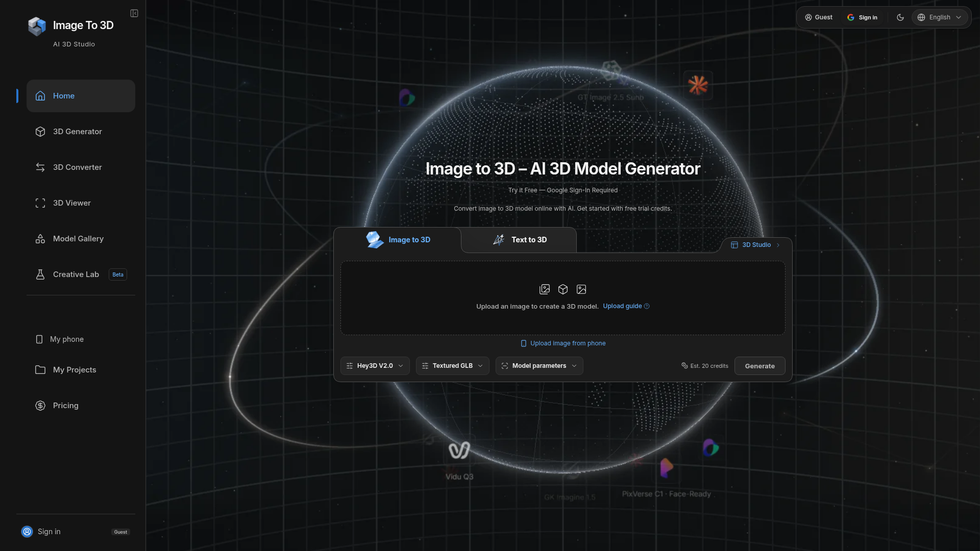Image resolution: width=980 pixels, height=551 pixels.
Task: Click the Pricing dollar icon
Action: click(x=40, y=406)
